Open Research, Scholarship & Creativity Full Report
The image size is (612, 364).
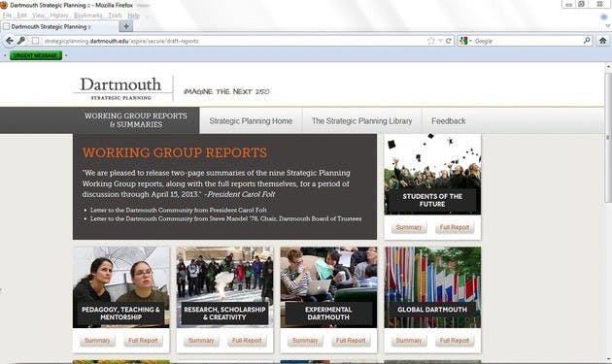click(247, 340)
